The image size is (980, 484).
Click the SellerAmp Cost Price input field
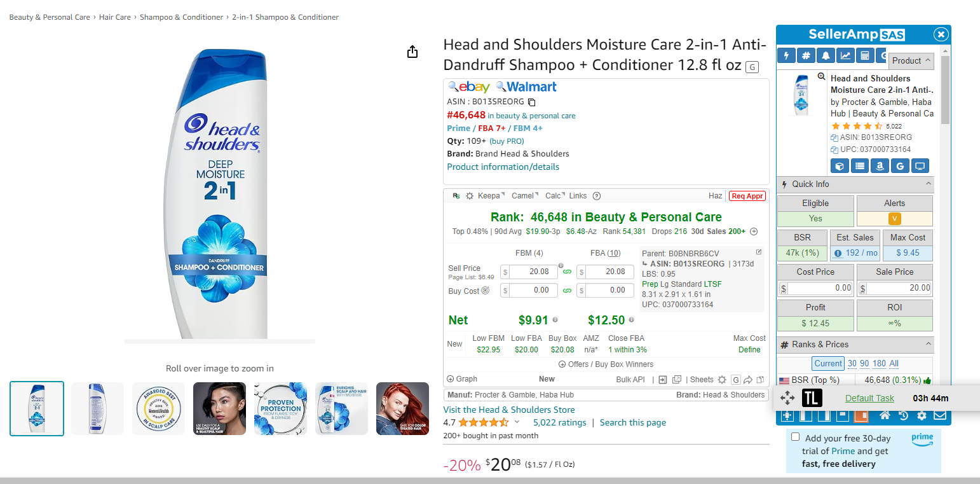(x=815, y=288)
